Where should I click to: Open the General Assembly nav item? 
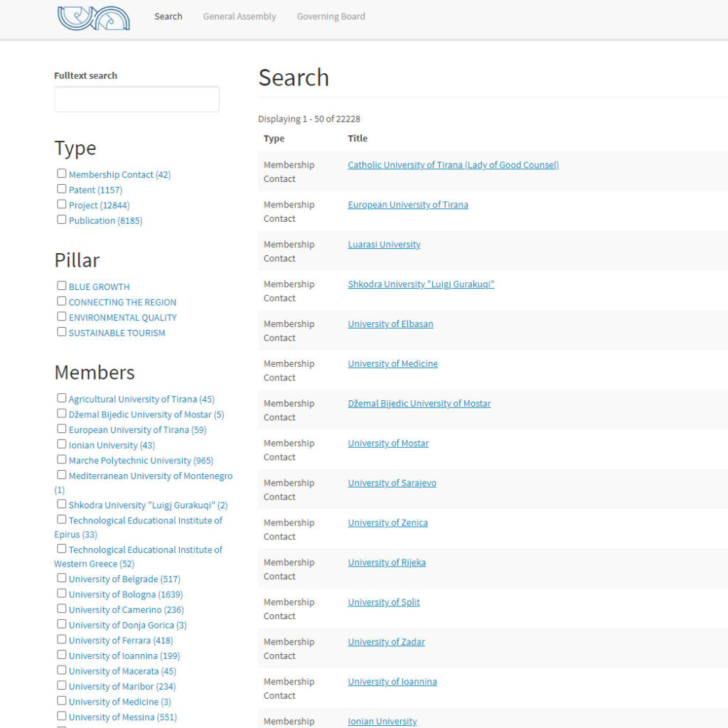coord(239,16)
